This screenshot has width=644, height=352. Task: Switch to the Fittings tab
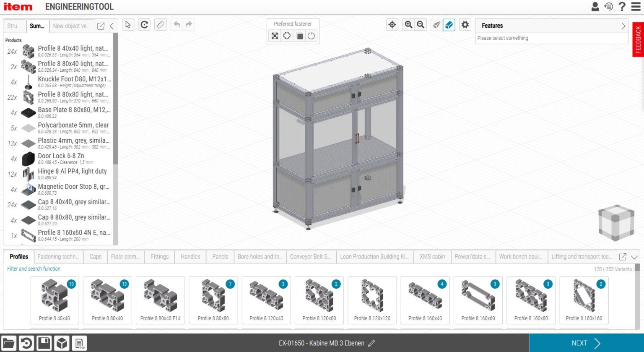(x=159, y=256)
